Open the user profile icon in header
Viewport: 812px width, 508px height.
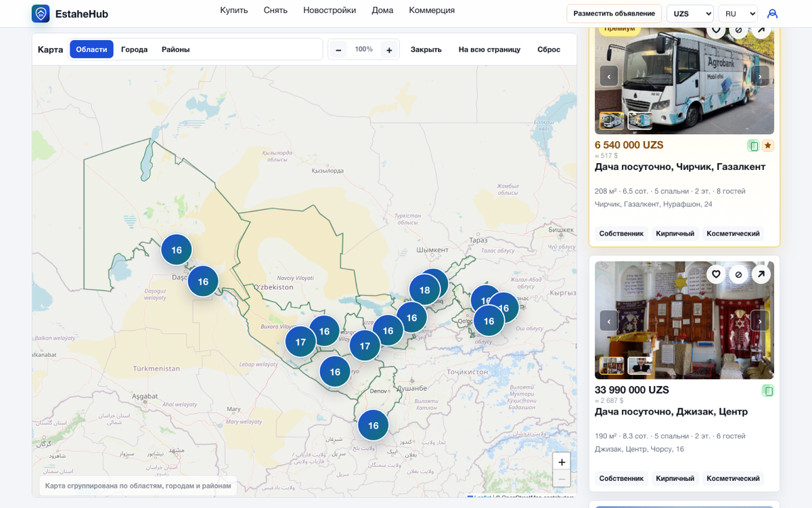click(772, 14)
